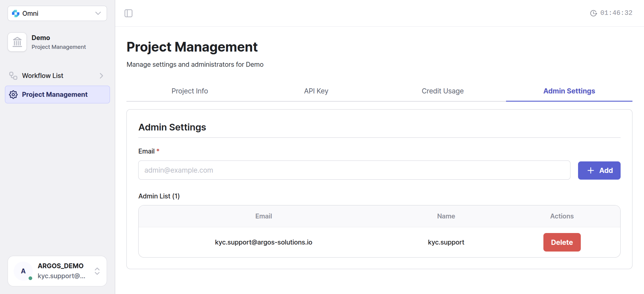The width and height of the screenshot is (644, 294).
Task: Click the Add admin button
Action: [599, 171]
